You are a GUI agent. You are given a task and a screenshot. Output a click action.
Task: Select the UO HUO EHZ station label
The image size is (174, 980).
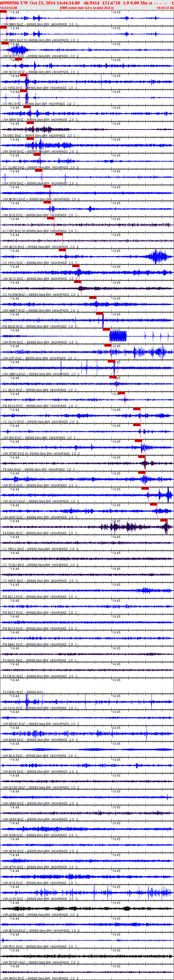(x=40, y=708)
